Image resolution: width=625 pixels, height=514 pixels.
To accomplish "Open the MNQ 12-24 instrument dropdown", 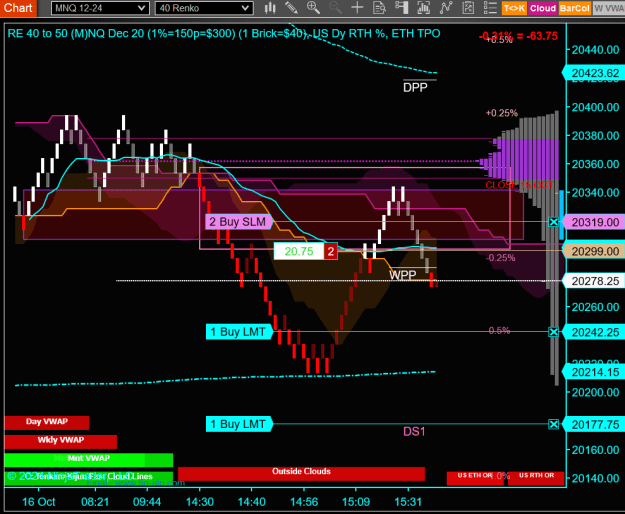I will pos(100,8).
